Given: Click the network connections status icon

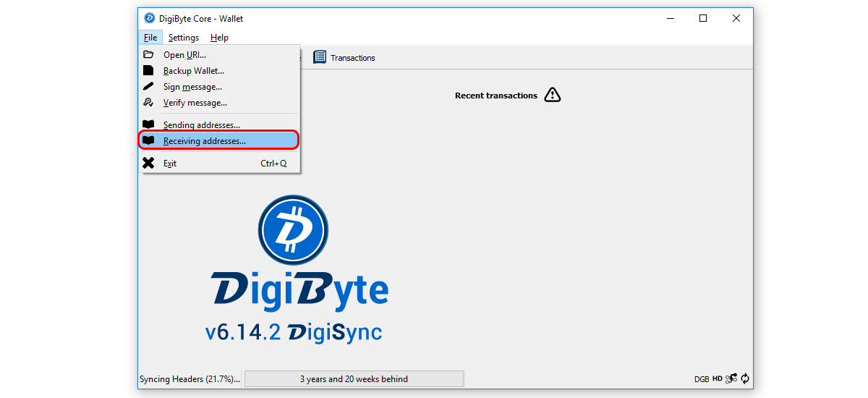Looking at the screenshot, I should click(731, 378).
